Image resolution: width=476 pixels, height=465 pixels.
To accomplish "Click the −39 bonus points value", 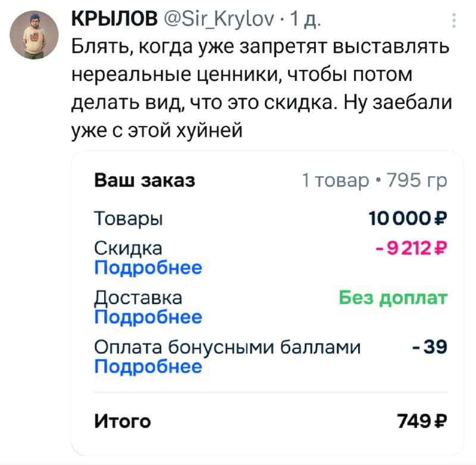I will point(430,347).
